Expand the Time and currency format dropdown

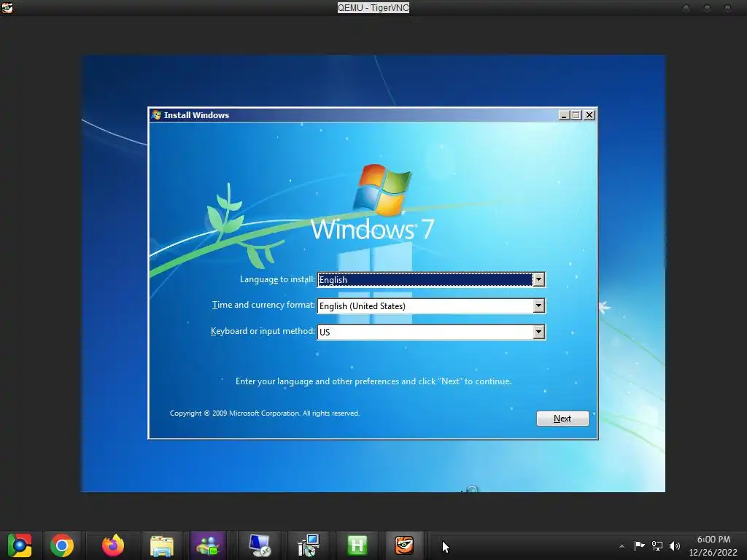(431, 306)
